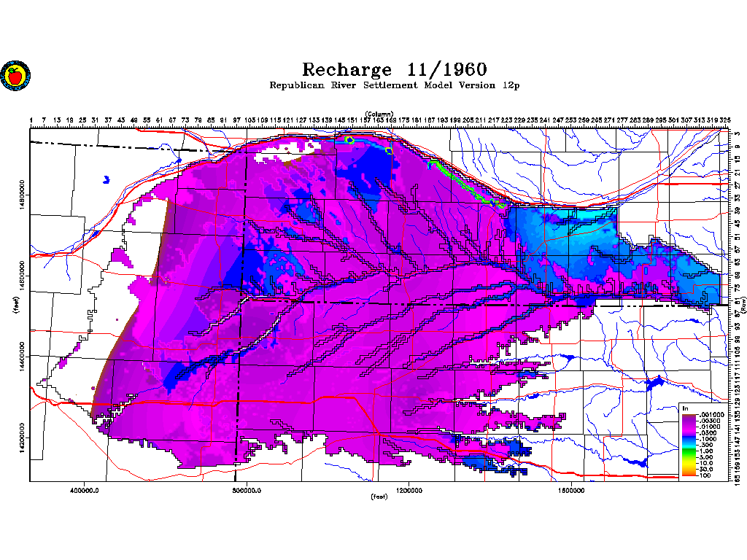This screenshot has width=747, height=560.
Task: Click column number '325' on top ruler
Action: point(724,120)
